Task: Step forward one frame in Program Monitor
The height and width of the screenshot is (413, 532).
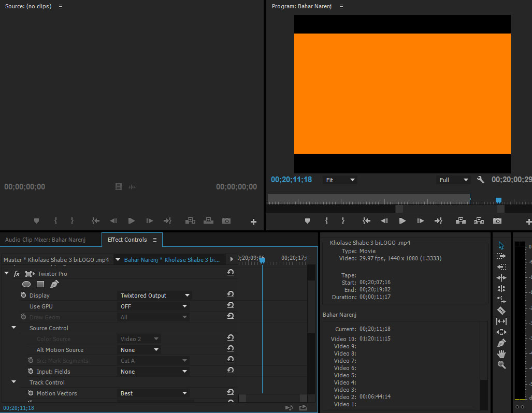Action: tap(420, 221)
